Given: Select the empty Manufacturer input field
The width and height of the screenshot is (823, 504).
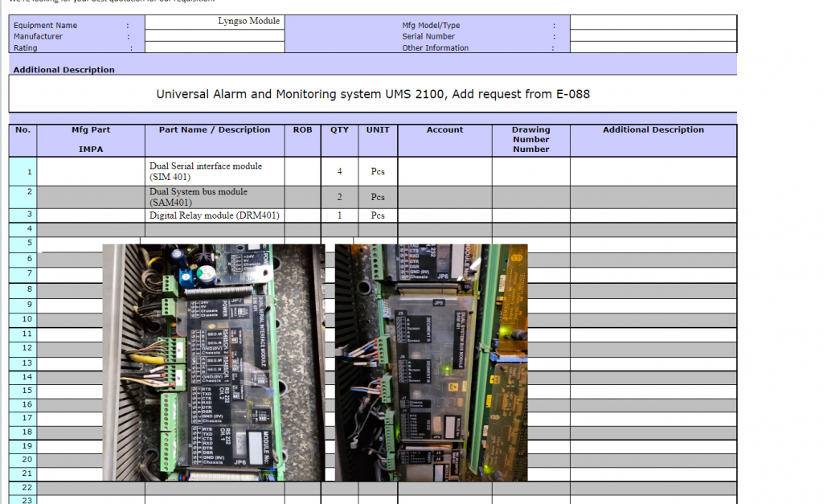Looking at the screenshot, I should point(215,36).
